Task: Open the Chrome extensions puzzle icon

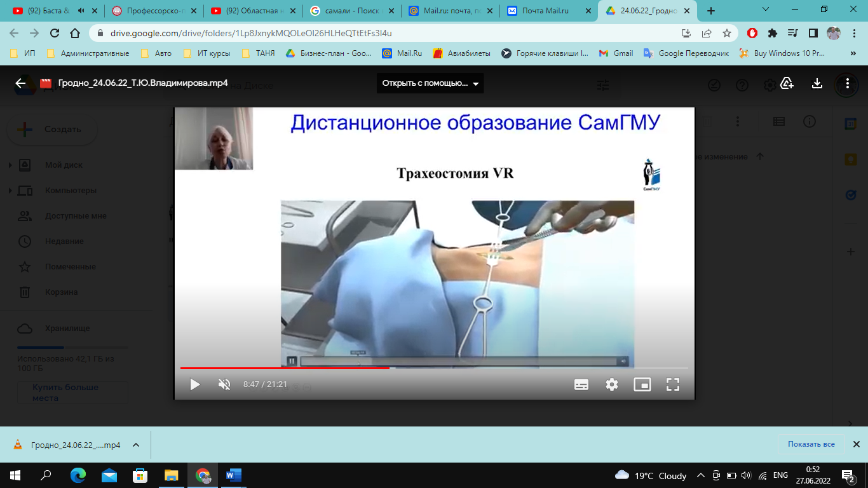Action: (x=773, y=33)
